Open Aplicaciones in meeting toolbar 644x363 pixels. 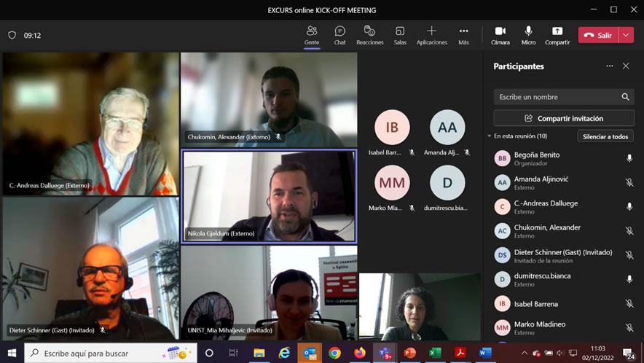click(432, 36)
